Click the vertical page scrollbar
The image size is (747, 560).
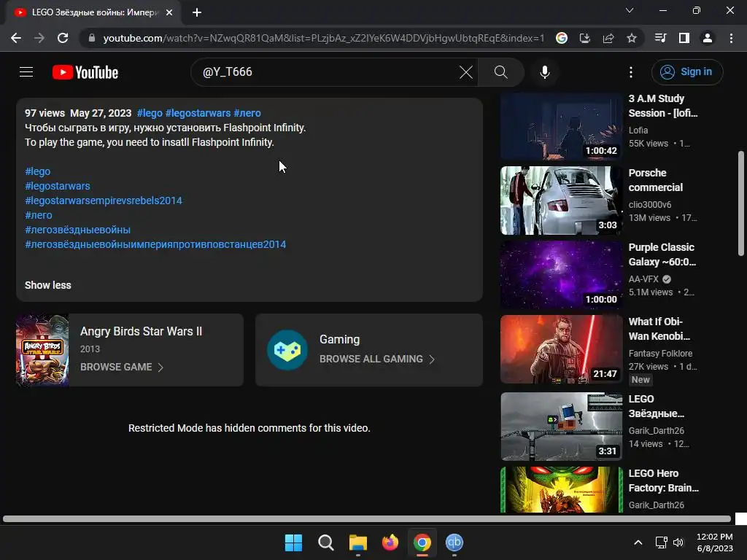click(741, 204)
